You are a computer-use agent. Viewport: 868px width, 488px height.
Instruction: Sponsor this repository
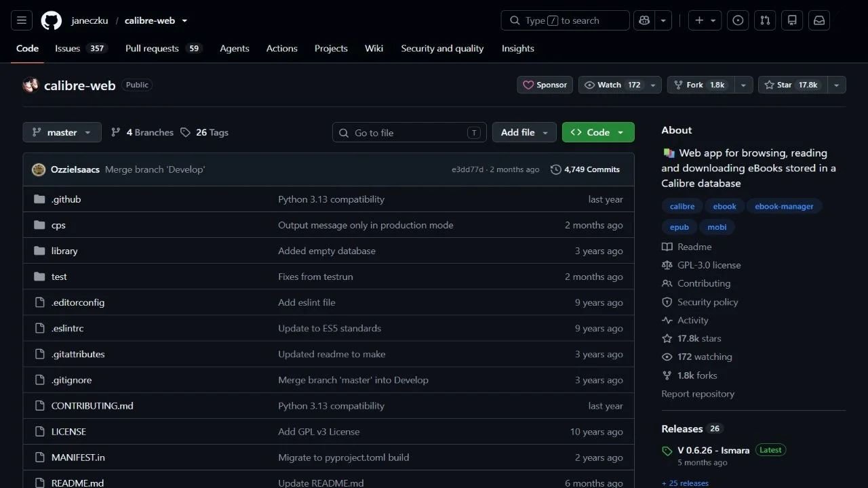click(545, 85)
